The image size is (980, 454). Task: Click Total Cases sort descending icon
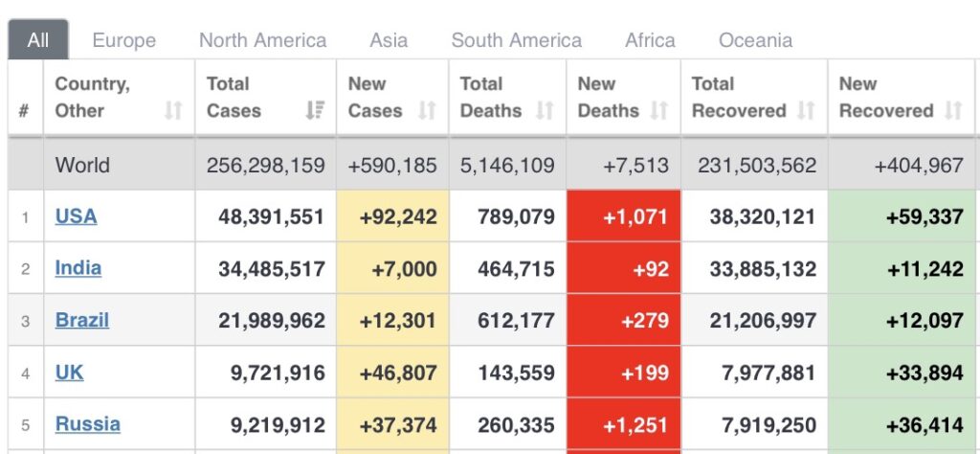pyautogui.click(x=315, y=111)
